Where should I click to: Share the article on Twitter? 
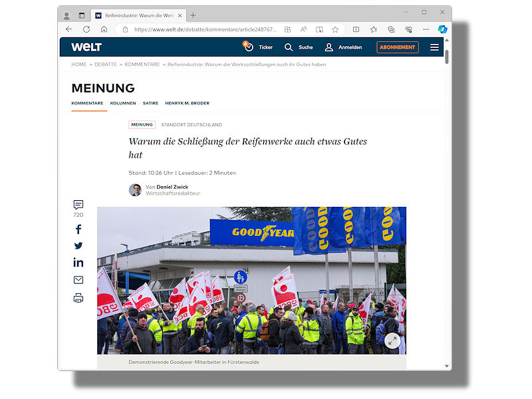[x=78, y=245]
